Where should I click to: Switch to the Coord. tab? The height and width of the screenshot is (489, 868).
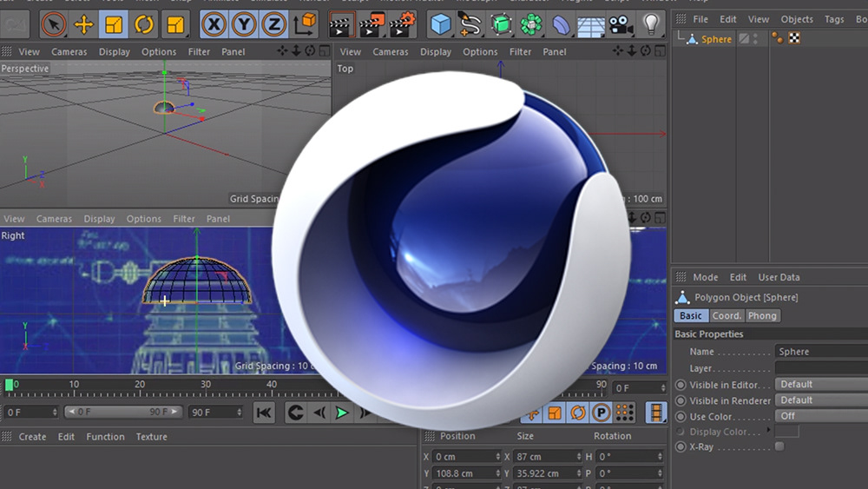(727, 315)
